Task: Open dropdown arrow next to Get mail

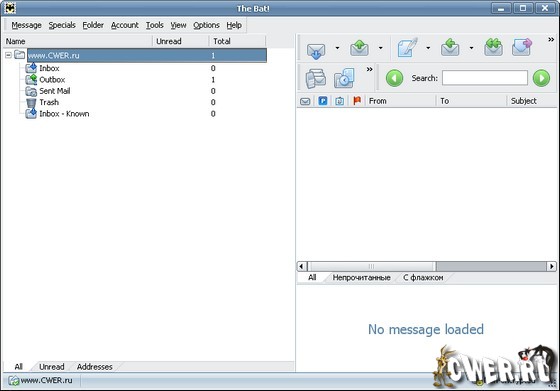Action: pyautogui.click(x=337, y=48)
